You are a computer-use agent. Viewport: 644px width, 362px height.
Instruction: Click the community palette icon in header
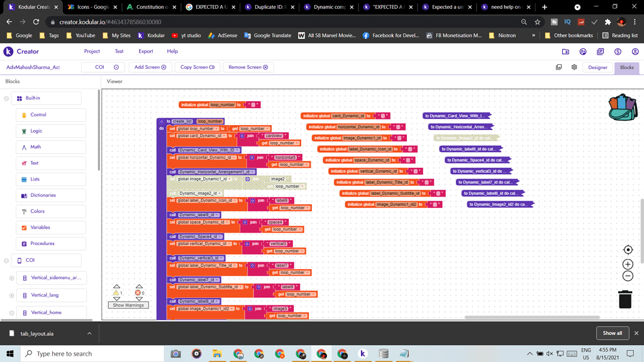point(583,52)
